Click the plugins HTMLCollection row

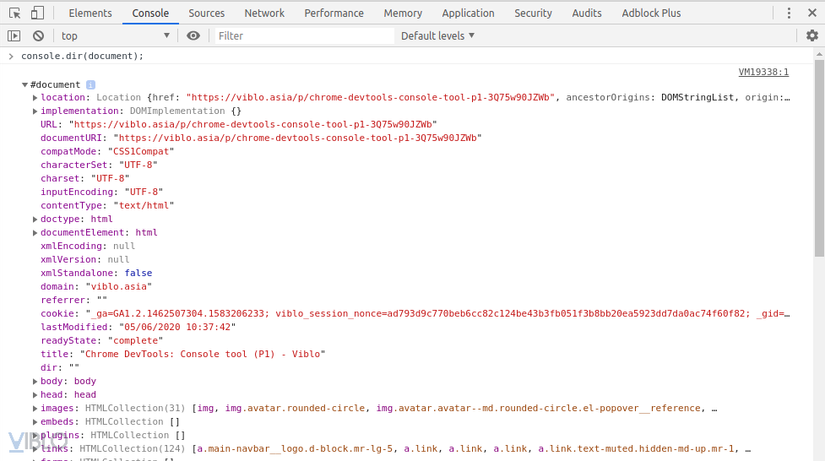(113, 435)
